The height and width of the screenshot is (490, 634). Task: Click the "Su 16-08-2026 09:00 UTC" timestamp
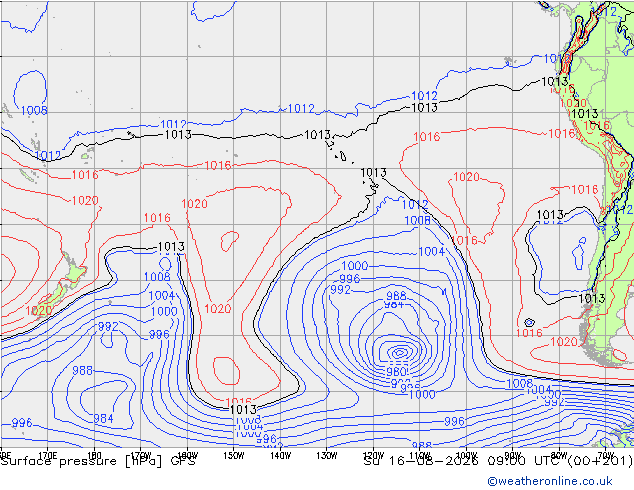[x=464, y=461]
